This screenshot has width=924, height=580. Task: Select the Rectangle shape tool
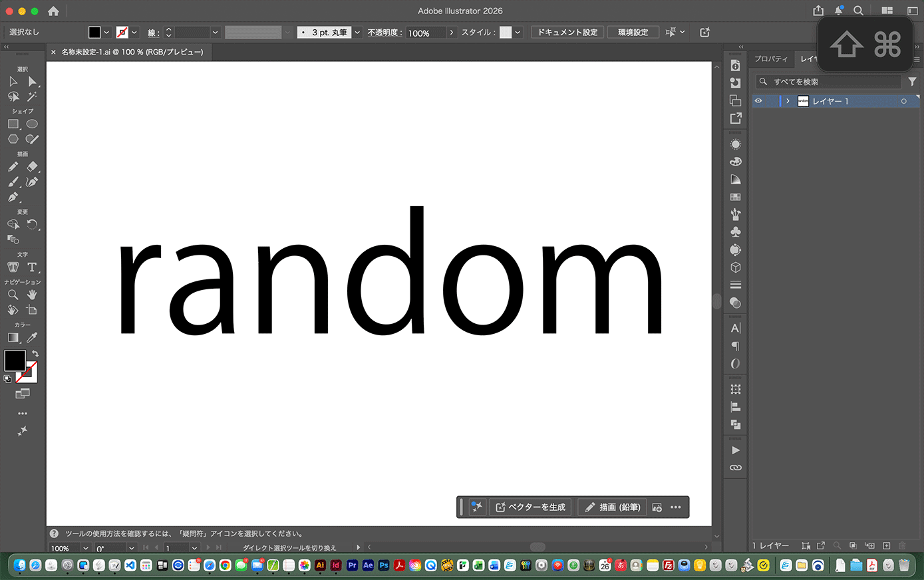13,124
